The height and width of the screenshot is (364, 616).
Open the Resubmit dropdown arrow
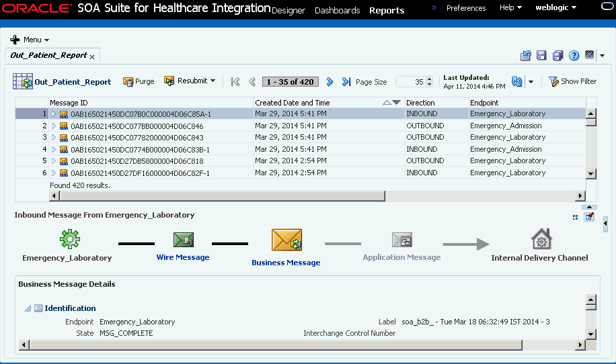(x=213, y=81)
